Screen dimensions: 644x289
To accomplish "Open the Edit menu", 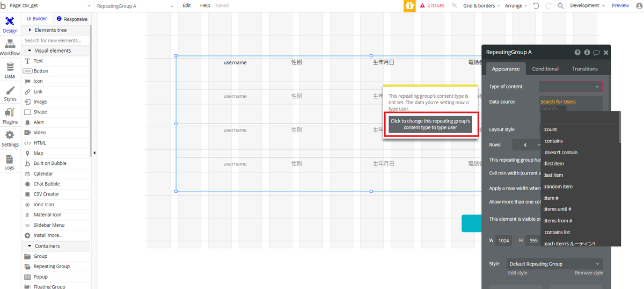I will tap(187, 5).
